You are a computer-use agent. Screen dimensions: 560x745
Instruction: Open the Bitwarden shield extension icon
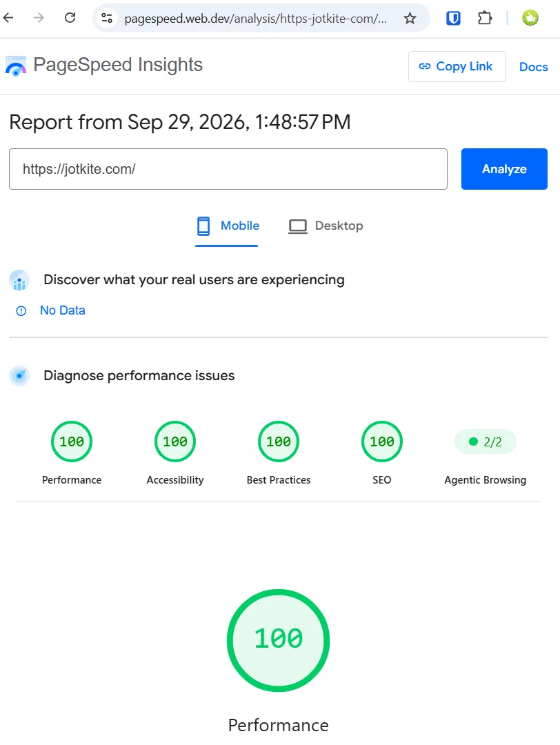454,19
